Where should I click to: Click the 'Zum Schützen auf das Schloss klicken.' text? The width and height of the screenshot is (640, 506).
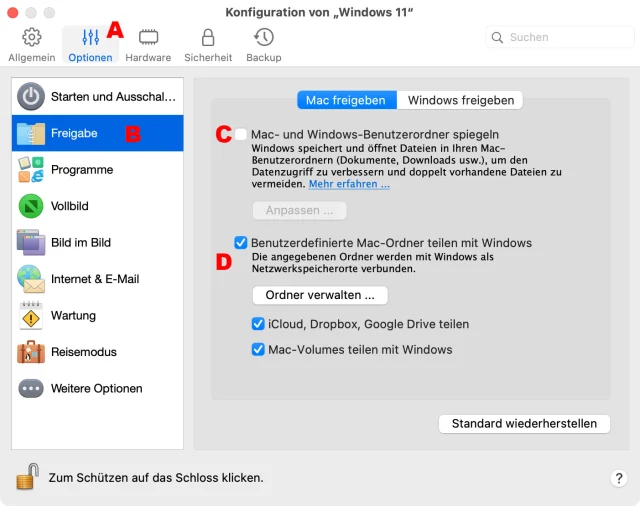point(156,477)
